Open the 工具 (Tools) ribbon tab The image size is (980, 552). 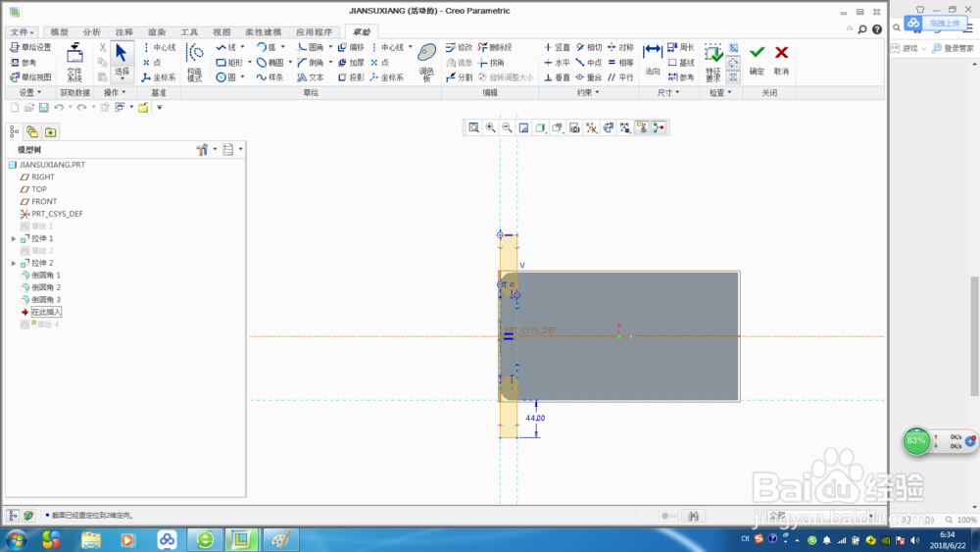(x=189, y=32)
